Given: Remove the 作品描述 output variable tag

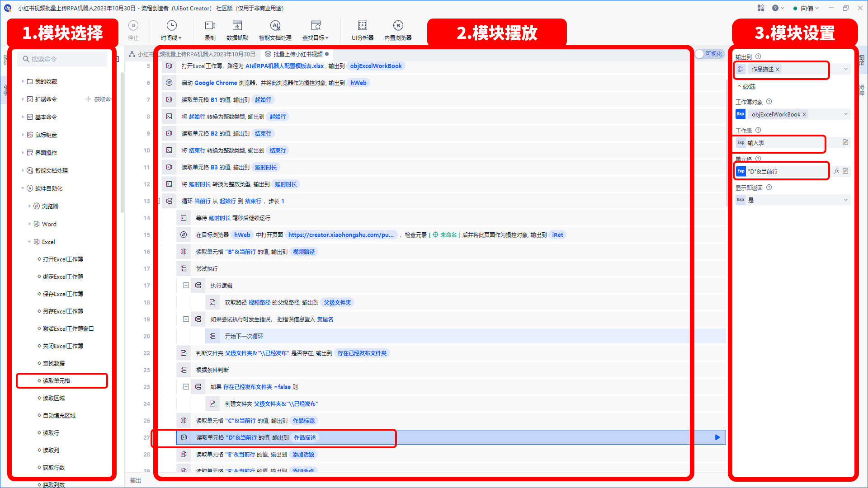Looking at the screenshot, I should click(x=778, y=69).
